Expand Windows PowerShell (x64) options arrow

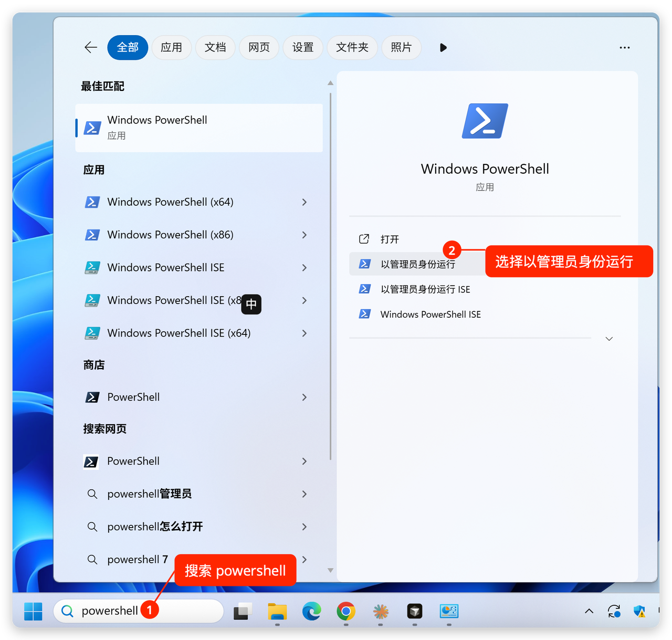coord(304,202)
